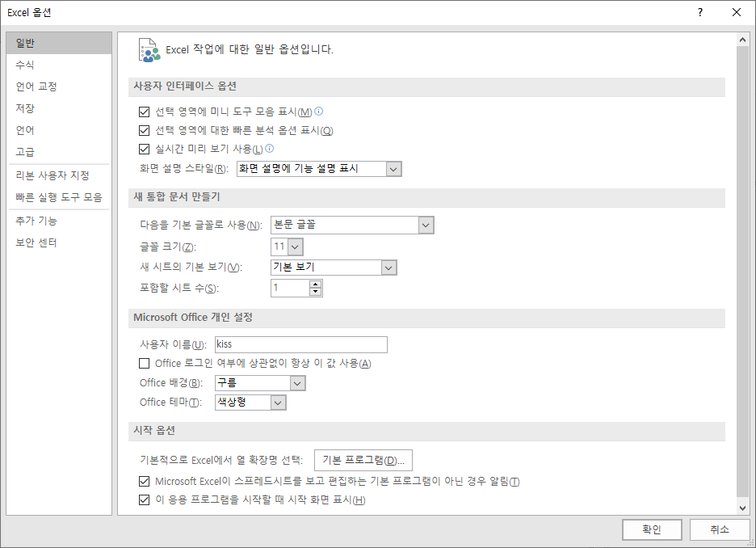Toggle 선택 영역에 대한 빠른 분석 옵션 표시 checkbox
Screen dimensions: 756x548
pyautogui.click(x=144, y=130)
